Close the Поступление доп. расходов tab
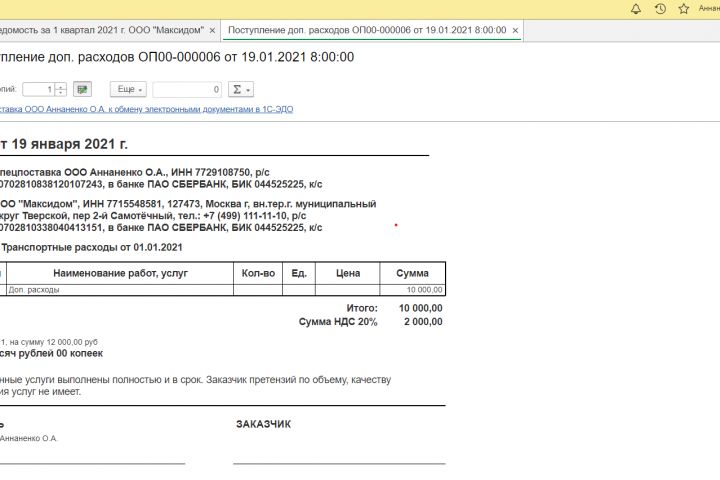The width and height of the screenshot is (720, 480). pos(515,30)
